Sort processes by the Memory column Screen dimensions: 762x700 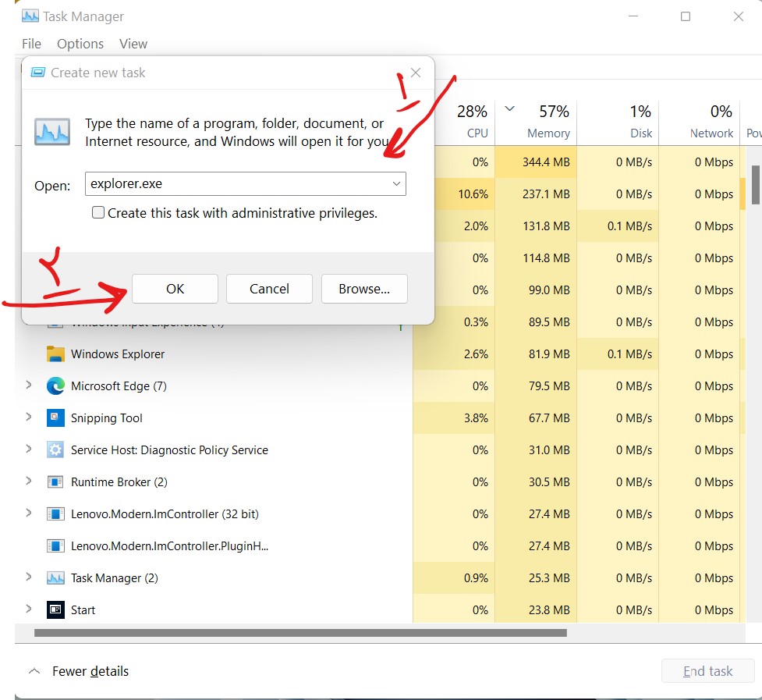point(536,121)
